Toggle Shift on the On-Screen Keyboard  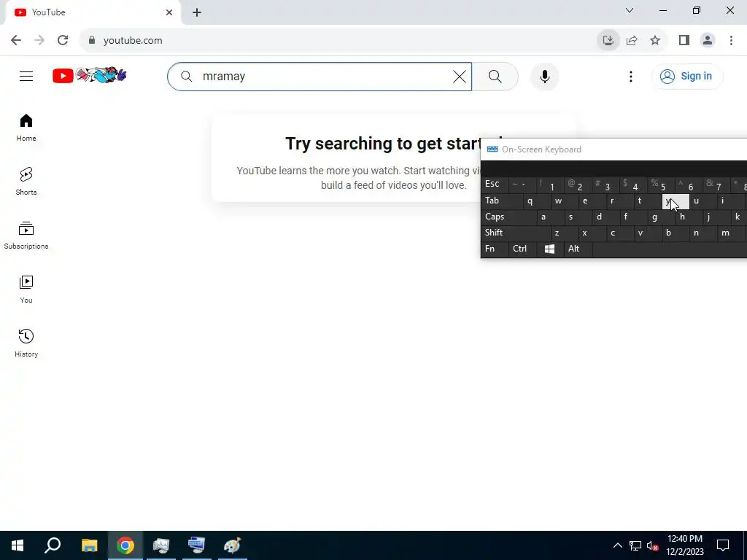point(516,233)
